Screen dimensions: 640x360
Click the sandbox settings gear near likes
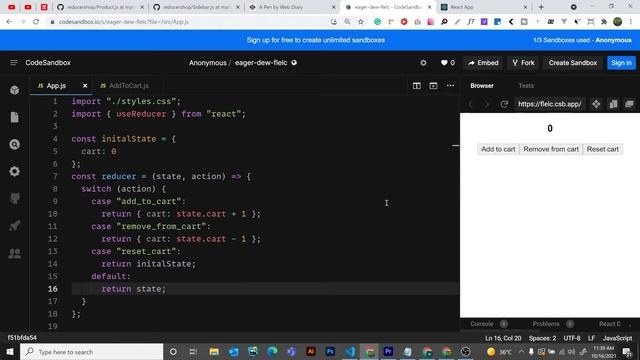click(x=423, y=63)
